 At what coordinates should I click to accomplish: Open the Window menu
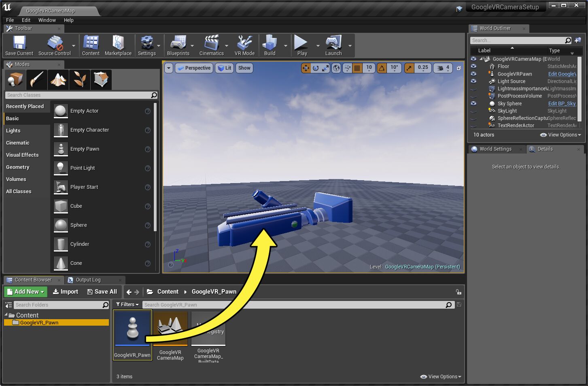(47, 20)
